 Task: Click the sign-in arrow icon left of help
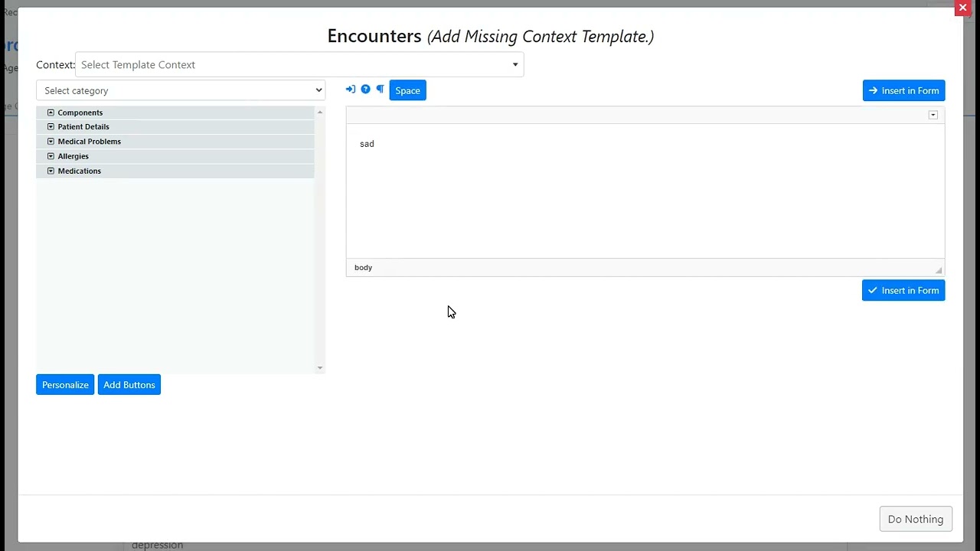point(351,90)
